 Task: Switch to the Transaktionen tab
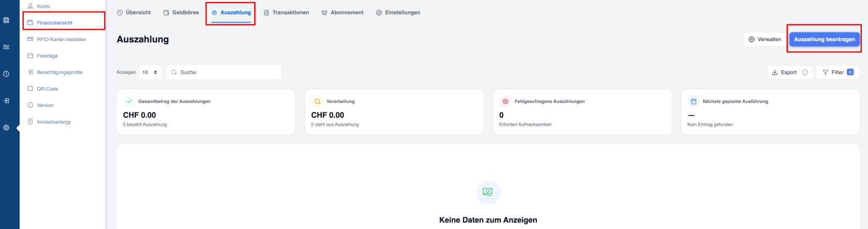pos(286,12)
